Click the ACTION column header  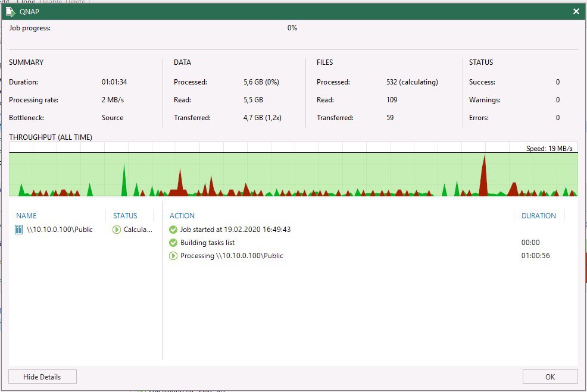[182, 215]
